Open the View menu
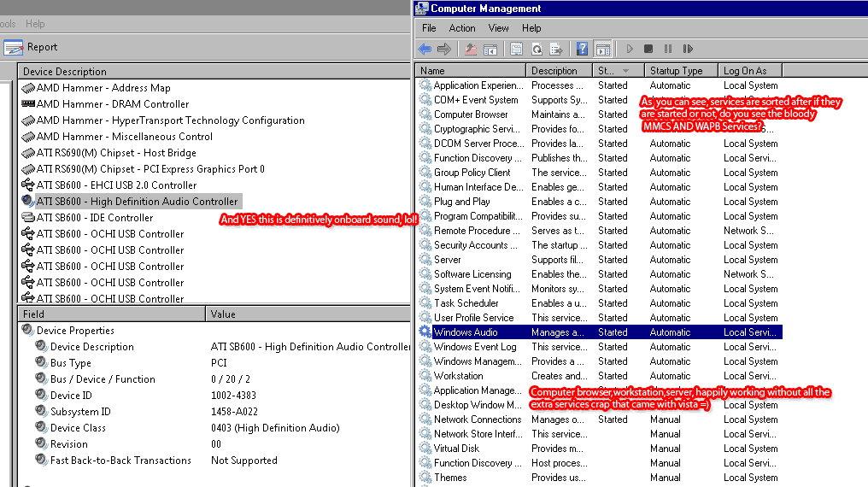The width and height of the screenshot is (868, 487). (498, 28)
